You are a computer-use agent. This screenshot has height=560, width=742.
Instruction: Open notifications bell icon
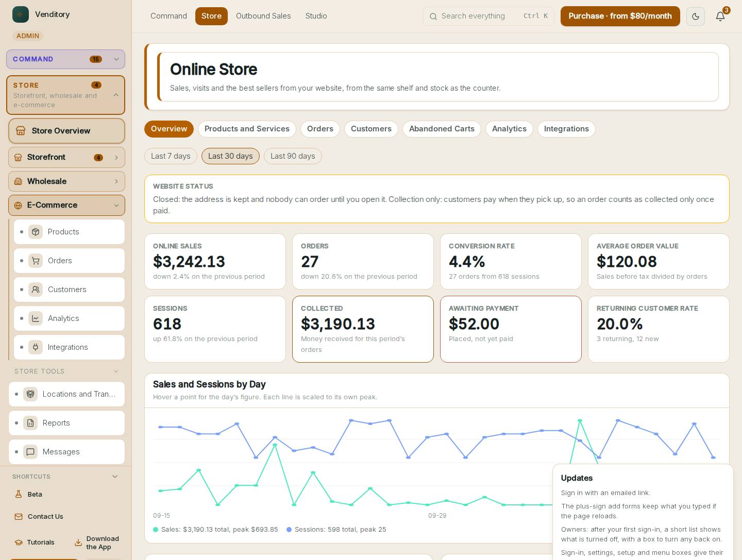click(720, 16)
